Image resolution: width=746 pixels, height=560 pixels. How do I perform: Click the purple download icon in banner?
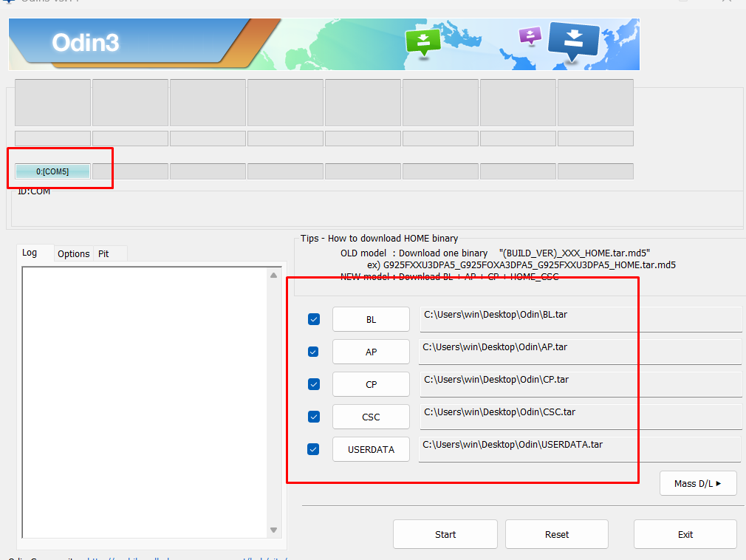tap(530, 35)
